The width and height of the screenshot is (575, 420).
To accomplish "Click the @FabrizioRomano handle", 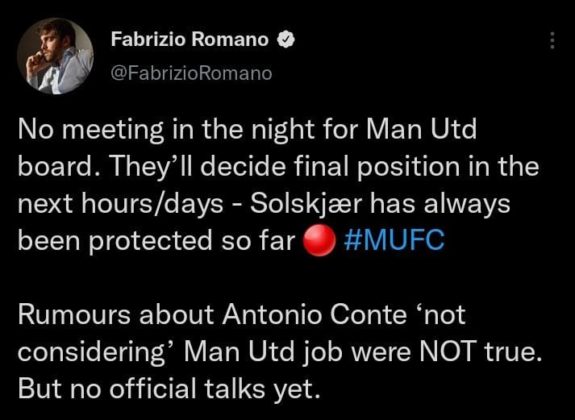I will coord(191,73).
